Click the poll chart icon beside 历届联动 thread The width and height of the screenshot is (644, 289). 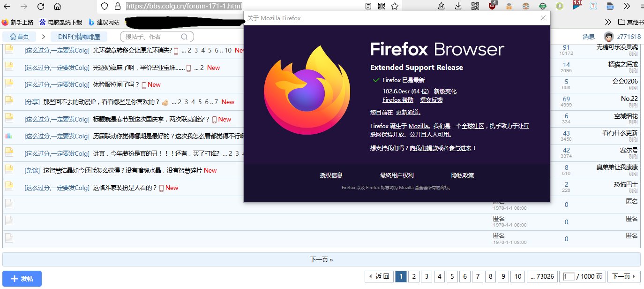(9, 136)
